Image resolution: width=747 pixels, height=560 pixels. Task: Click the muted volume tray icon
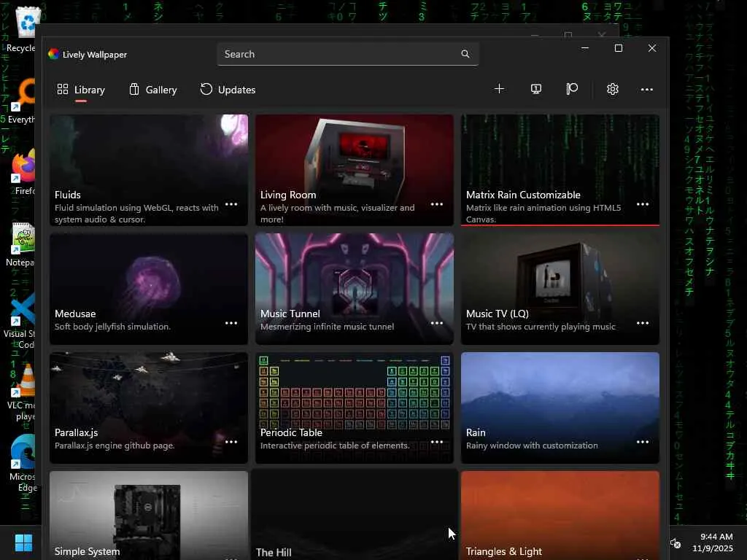(676, 542)
